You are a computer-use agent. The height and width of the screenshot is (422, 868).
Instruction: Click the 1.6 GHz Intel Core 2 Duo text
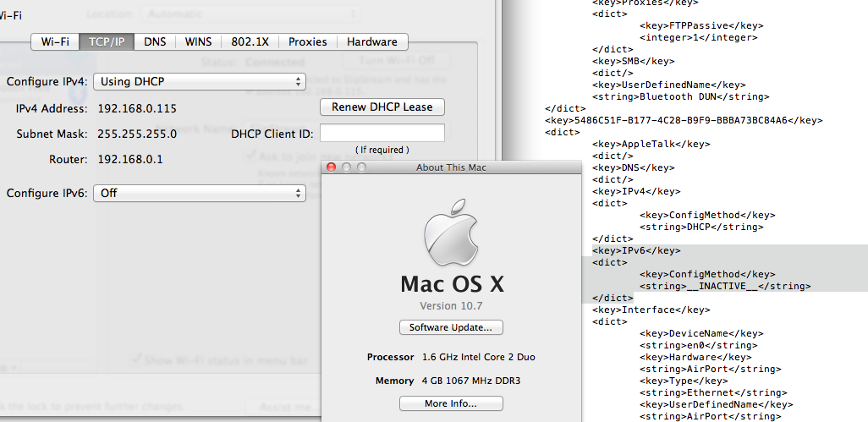[479, 357]
